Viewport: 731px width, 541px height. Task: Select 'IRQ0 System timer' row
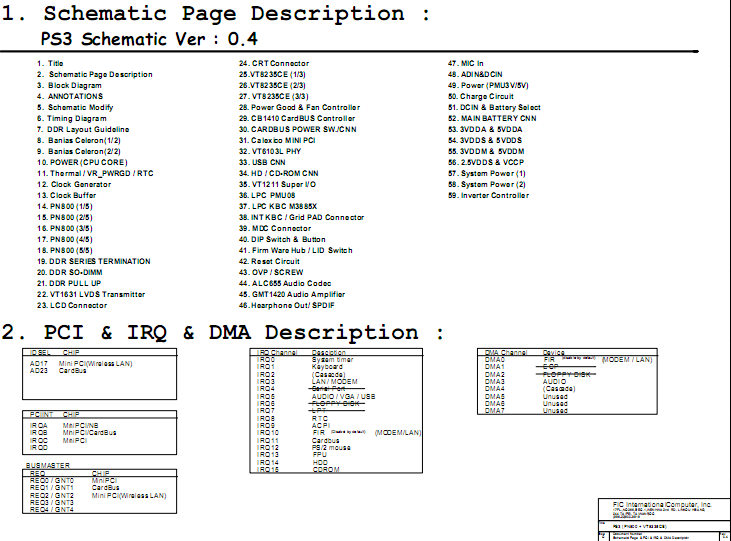pyautogui.click(x=305, y=360)
